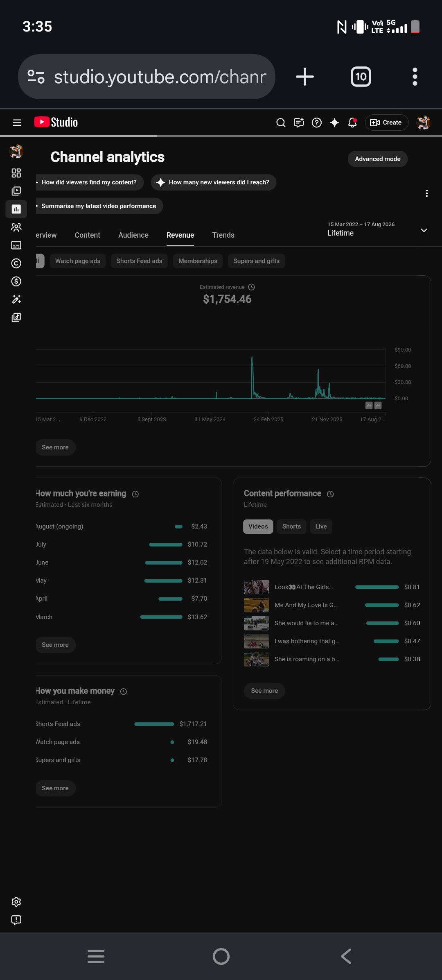Image resolution: width=442 pixels, height=980 pixels.
Task: Select the Shorts content filter chip
Action: tap(291, 526)
